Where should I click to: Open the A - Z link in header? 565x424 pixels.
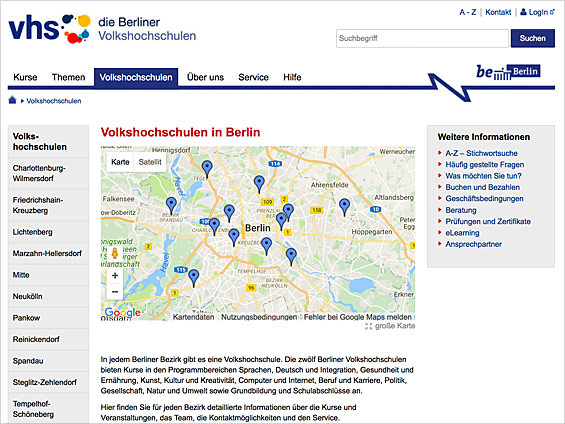tap(468, 12)
